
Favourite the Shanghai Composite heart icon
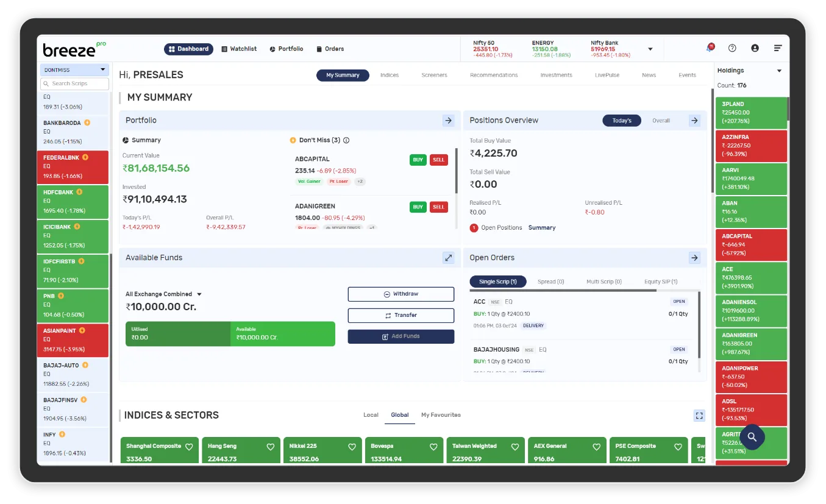coord(189,447)
